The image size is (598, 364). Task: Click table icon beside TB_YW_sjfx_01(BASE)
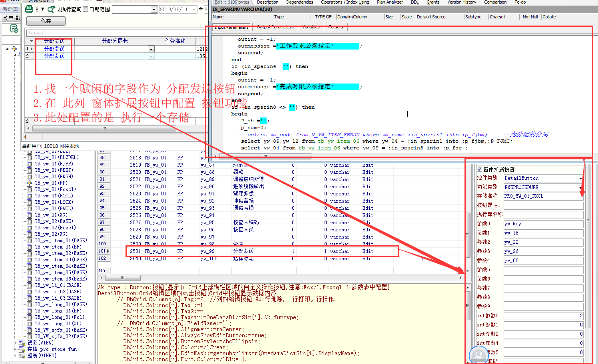(30, 330)
